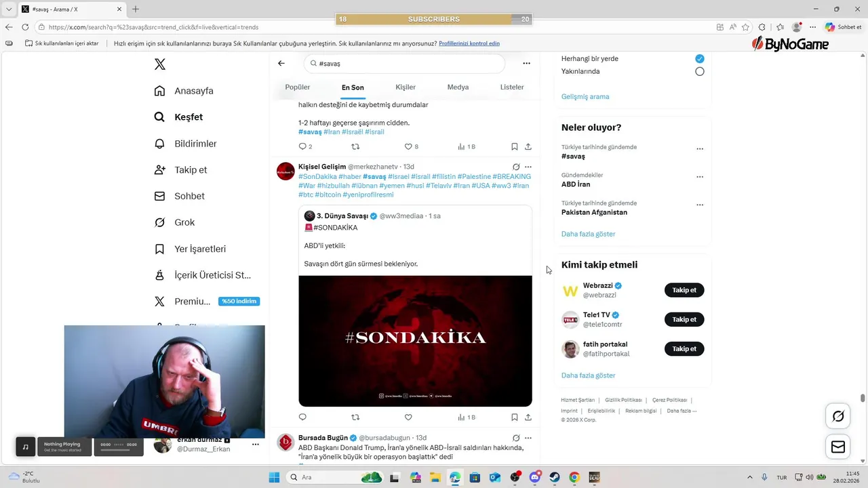Open more menu on Bursada Bugün post
868x488 pixels.
[x=528, y=438]
